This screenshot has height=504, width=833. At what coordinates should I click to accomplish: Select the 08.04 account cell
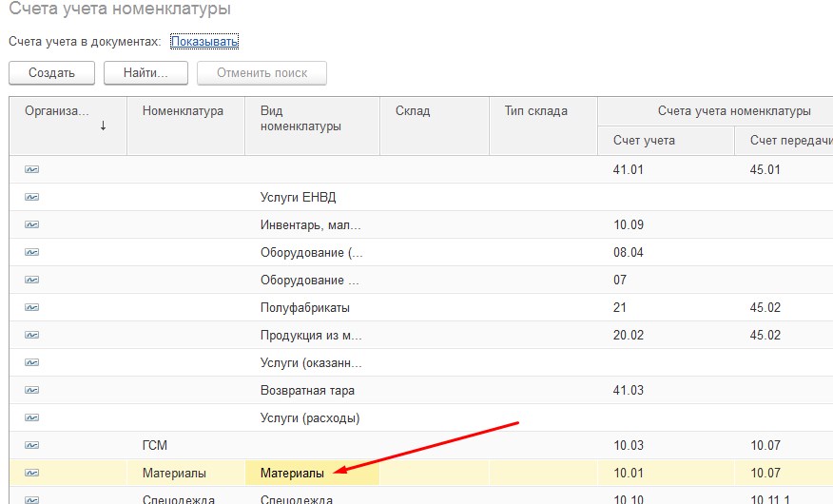(x=667, y=252)
